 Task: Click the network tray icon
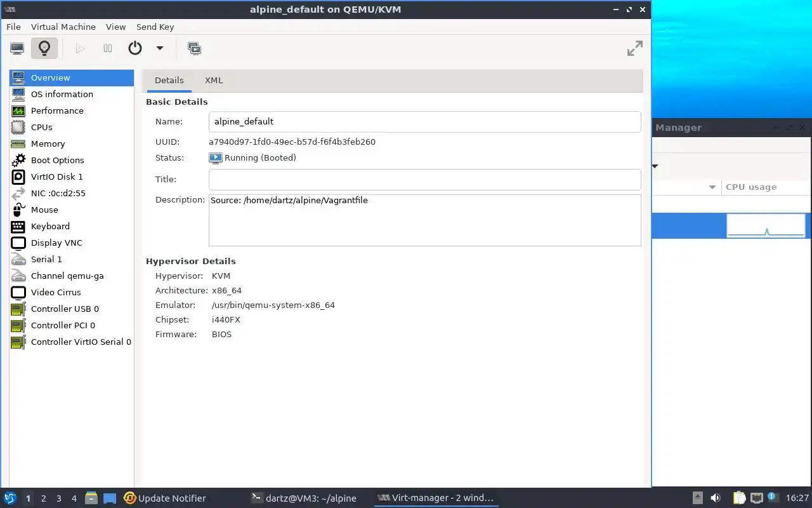(756, 498)
